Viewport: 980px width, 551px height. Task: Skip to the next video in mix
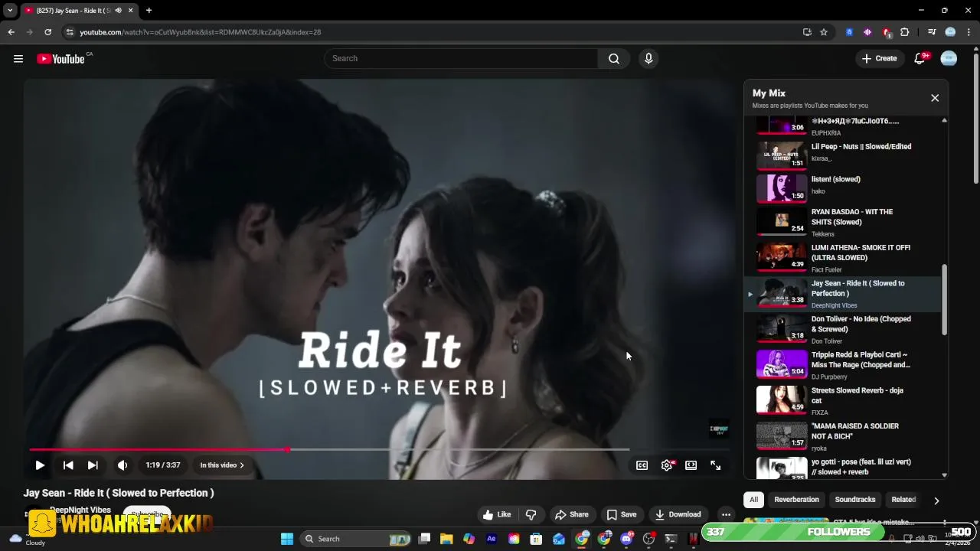(93, 465)
